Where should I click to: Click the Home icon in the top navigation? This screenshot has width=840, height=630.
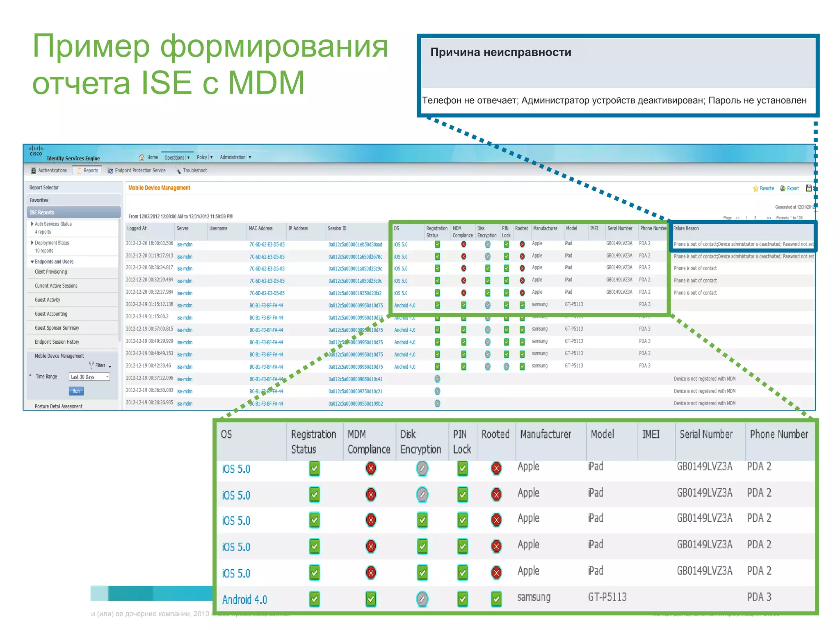[x=142, y=157]
